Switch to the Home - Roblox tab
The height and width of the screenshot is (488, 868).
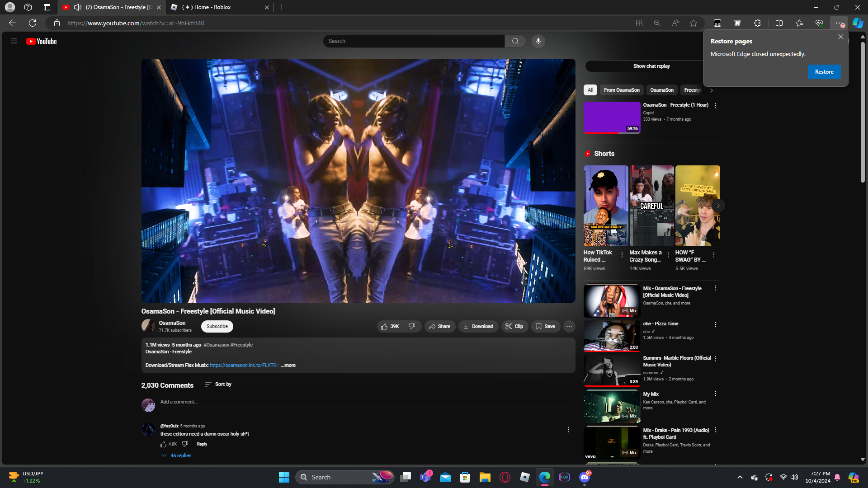219,7
